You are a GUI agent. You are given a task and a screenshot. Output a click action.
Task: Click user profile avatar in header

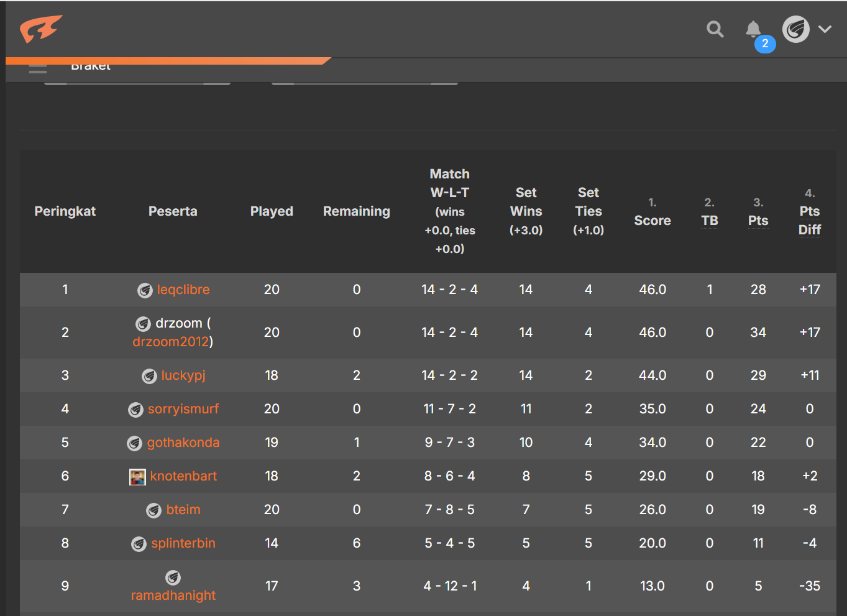click(796, 29)
